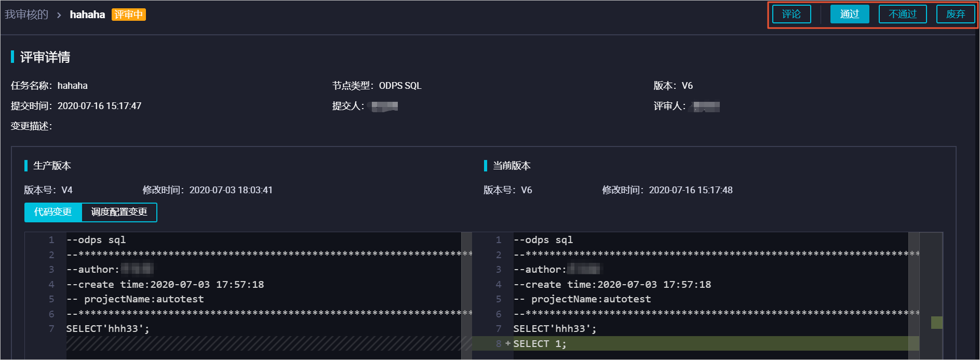Switch to the 代码变更 tab
The width and height of the screenshot is (980, 360).
[53, 212]
